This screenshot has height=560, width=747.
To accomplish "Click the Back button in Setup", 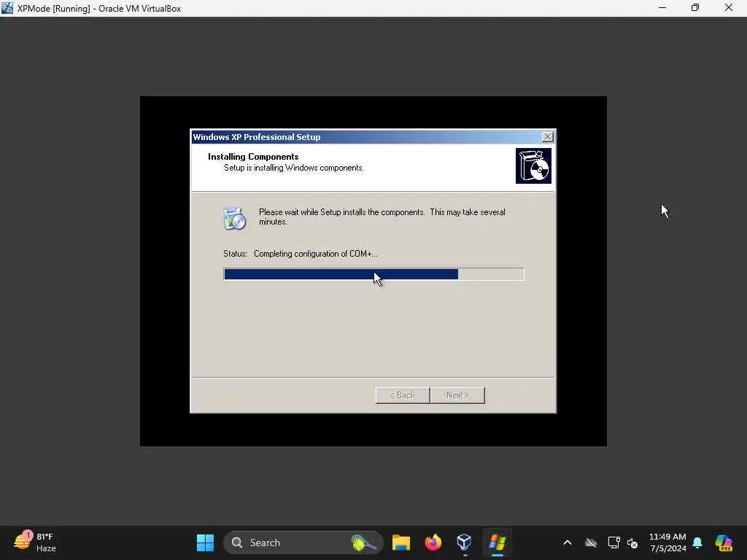I will (x=403, y=395).
